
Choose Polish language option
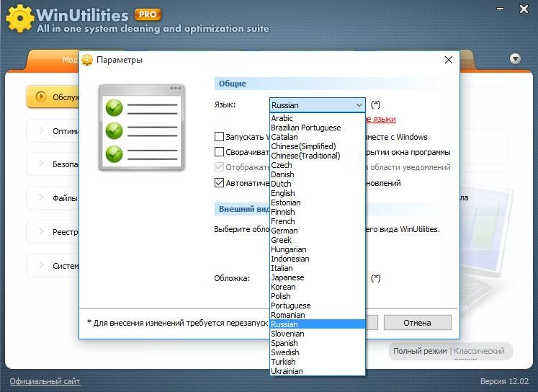point(318,296)
